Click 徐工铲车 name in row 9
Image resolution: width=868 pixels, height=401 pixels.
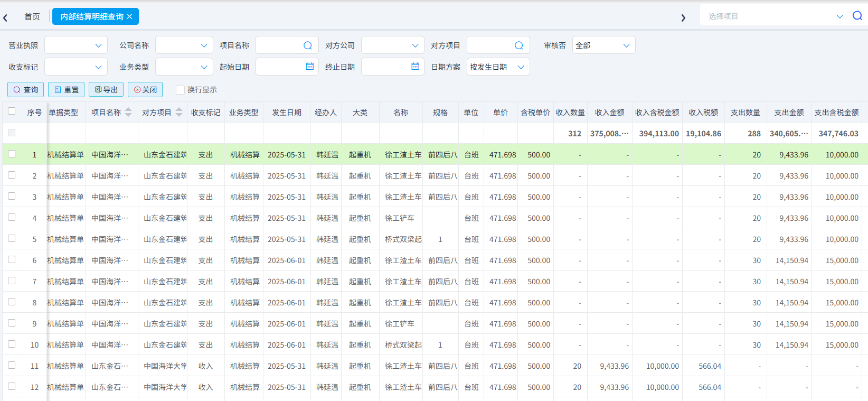[x=400, y=324]
